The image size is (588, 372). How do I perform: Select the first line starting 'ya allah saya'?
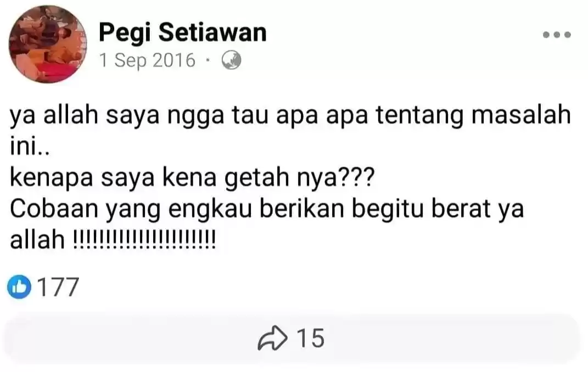tap(290, 116)
